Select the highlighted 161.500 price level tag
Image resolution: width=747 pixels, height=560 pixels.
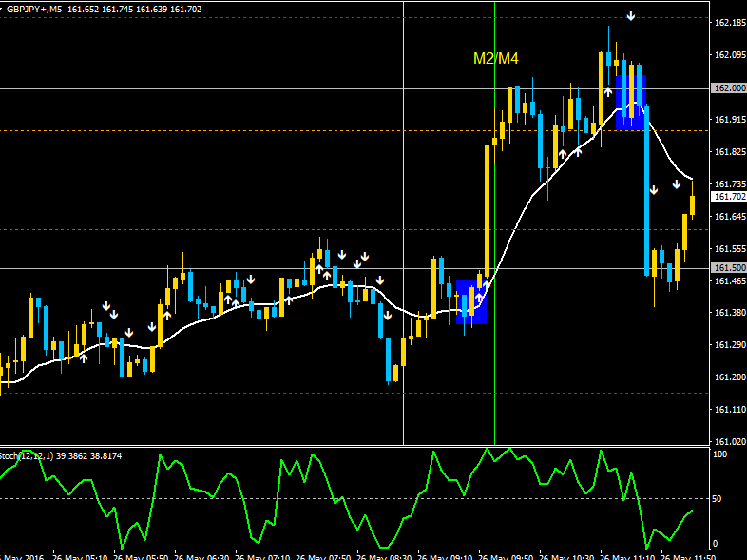click(x=728, y=268)
